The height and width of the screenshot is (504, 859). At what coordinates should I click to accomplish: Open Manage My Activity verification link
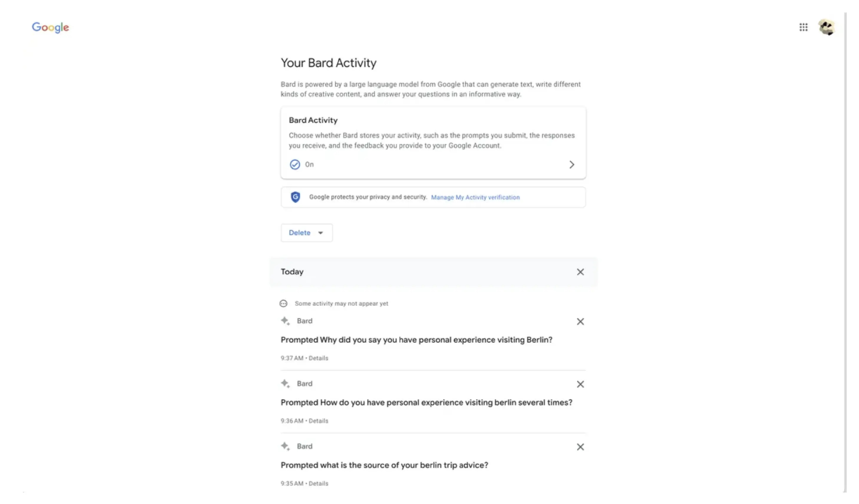click(x=475, y=197)
